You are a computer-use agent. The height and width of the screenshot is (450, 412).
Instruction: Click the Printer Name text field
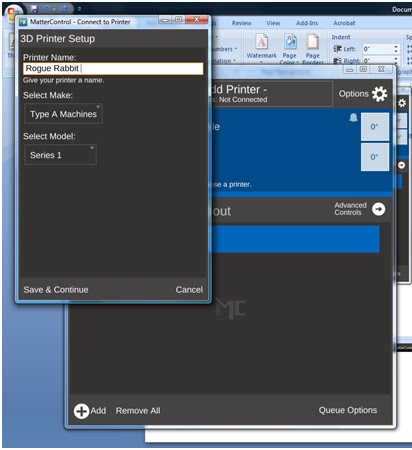(113, 69)
